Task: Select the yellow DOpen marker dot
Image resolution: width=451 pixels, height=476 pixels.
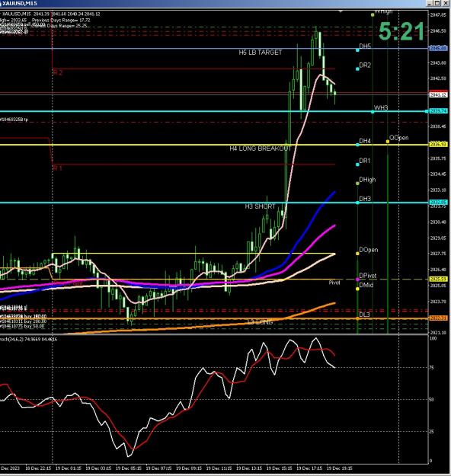Action: pyautogui.click(x=357, y=253)
